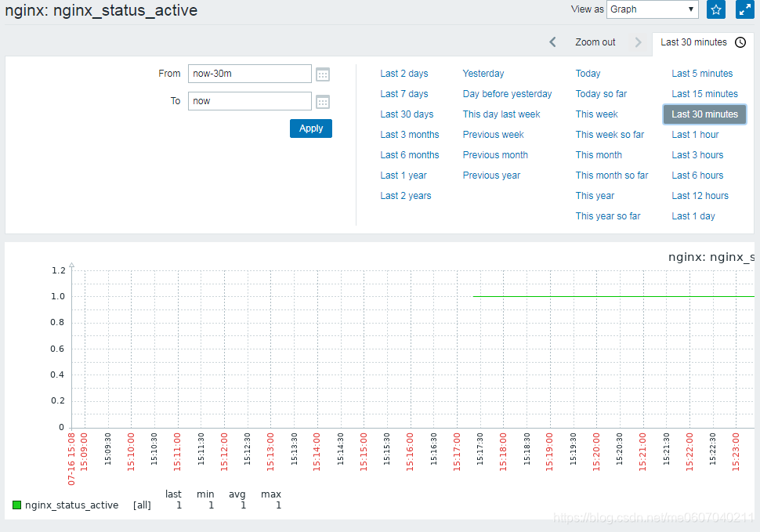Select Last 7 days range
The height and width of the screenshot is (532, 760).
coord(404,94)
